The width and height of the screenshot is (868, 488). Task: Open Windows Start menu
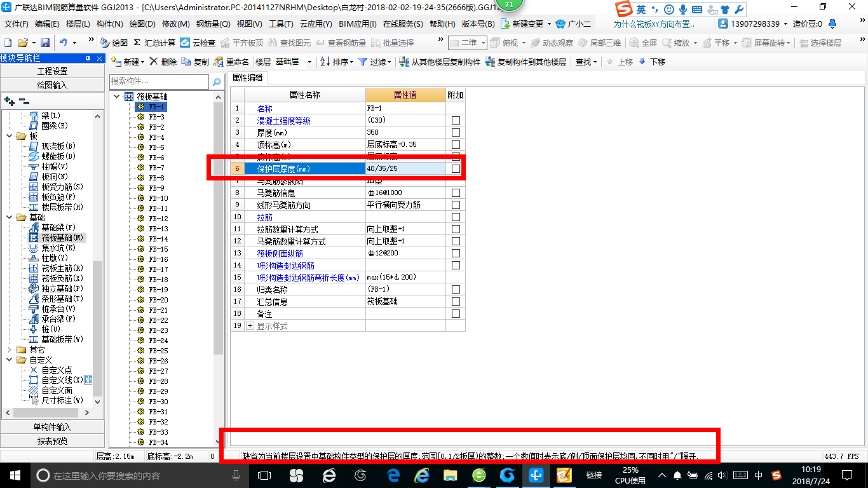(15, 475)
